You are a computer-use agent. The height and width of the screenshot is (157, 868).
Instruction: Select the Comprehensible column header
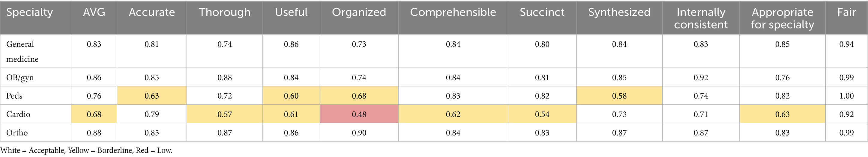pyautogui.click(x=453, y=13)
